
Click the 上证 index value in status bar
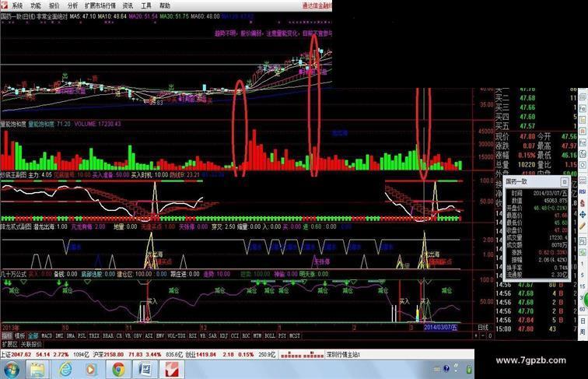point(21,354)
